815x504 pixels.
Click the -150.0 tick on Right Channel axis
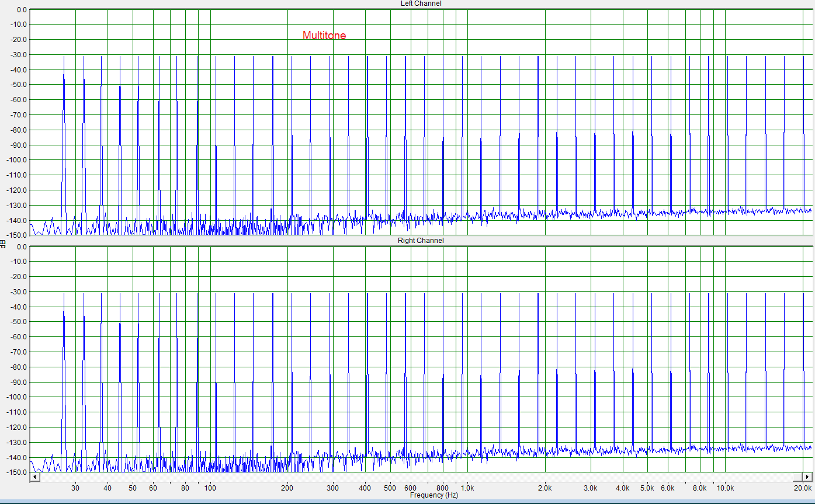(x=16, y=472)
